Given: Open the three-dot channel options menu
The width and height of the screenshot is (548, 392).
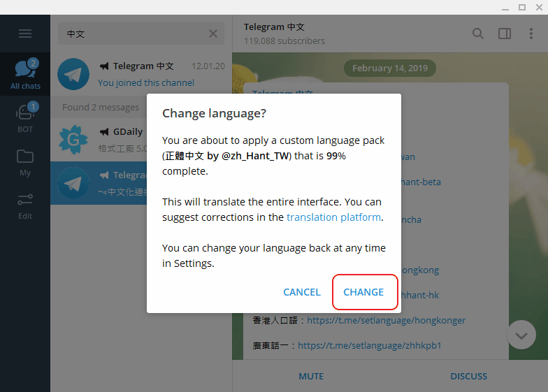Looking at the screenshot, I should (531, 34).
